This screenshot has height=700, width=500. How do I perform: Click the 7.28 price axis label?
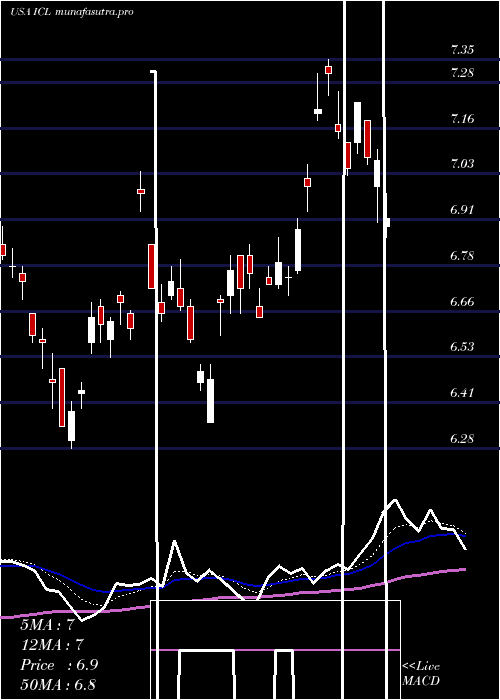(462, 72)
